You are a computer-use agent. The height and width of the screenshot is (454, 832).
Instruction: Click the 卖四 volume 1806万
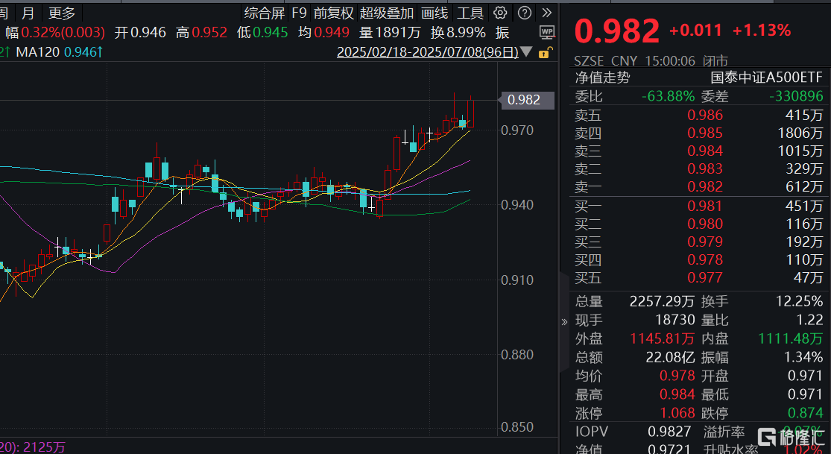pos(800,133)
